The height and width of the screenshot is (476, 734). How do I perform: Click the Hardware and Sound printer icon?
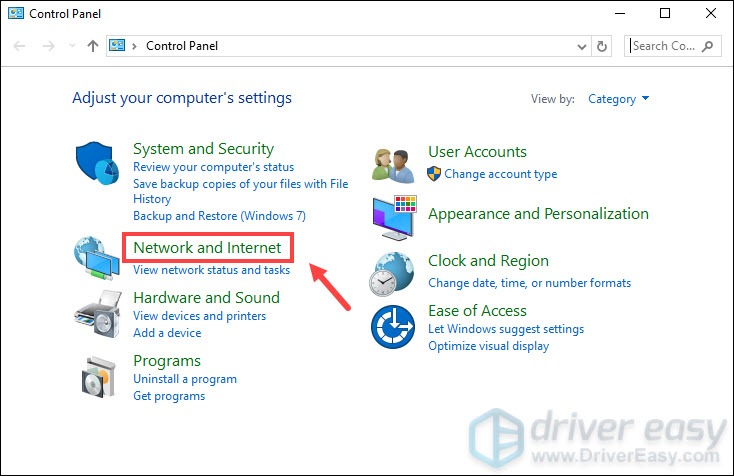[x=97, y=314]
